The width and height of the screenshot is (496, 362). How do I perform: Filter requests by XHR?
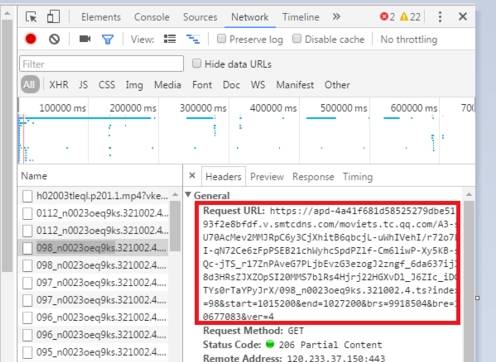tap(59, 85)
